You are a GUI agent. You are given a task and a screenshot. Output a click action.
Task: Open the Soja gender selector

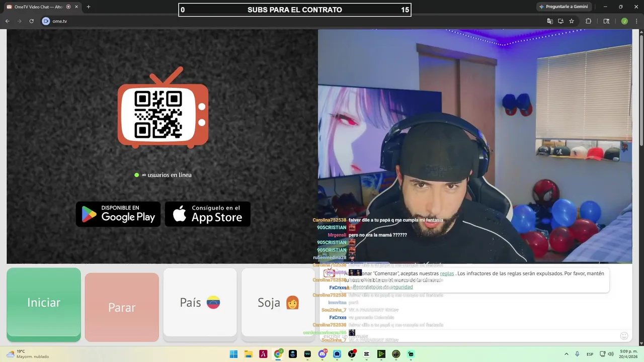pos(278,302)
